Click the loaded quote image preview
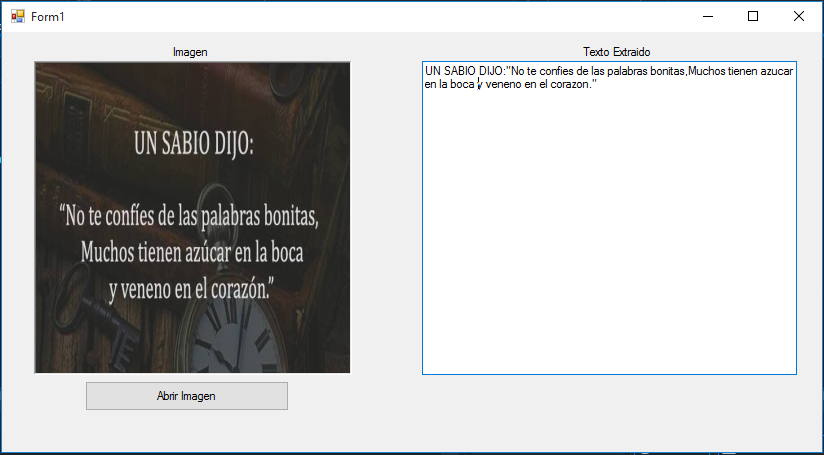This screenshot has width=824, height=455. pyautogui.click(x=192, y=218)
